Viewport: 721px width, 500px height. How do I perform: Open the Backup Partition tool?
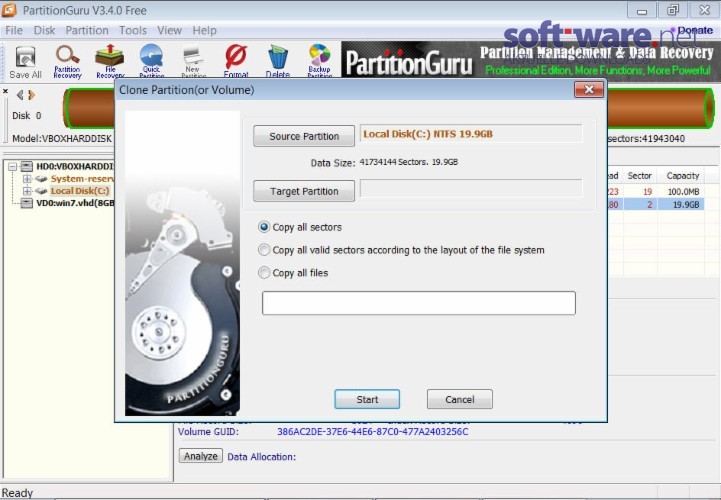tap(320, 61)
